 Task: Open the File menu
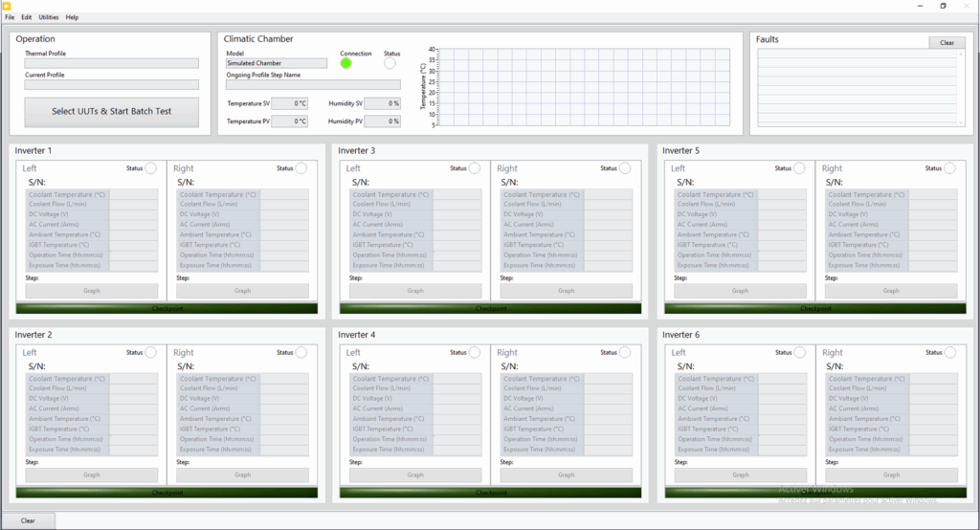pos(10,17)
